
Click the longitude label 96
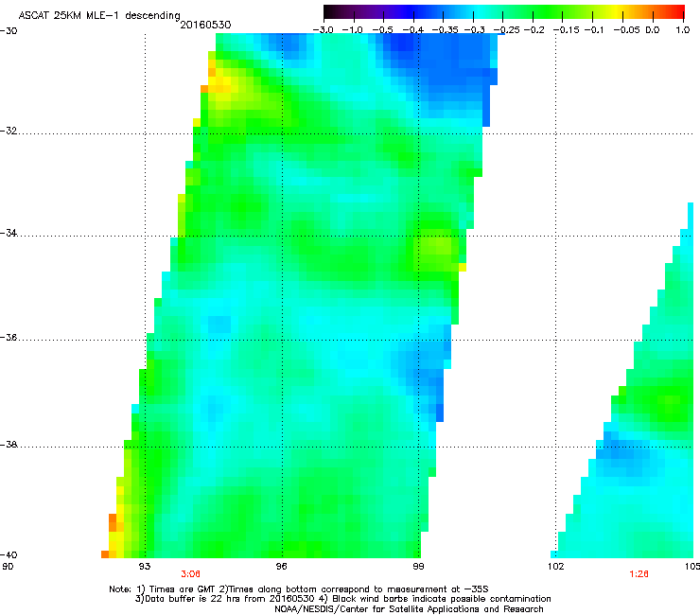(281, 567)
